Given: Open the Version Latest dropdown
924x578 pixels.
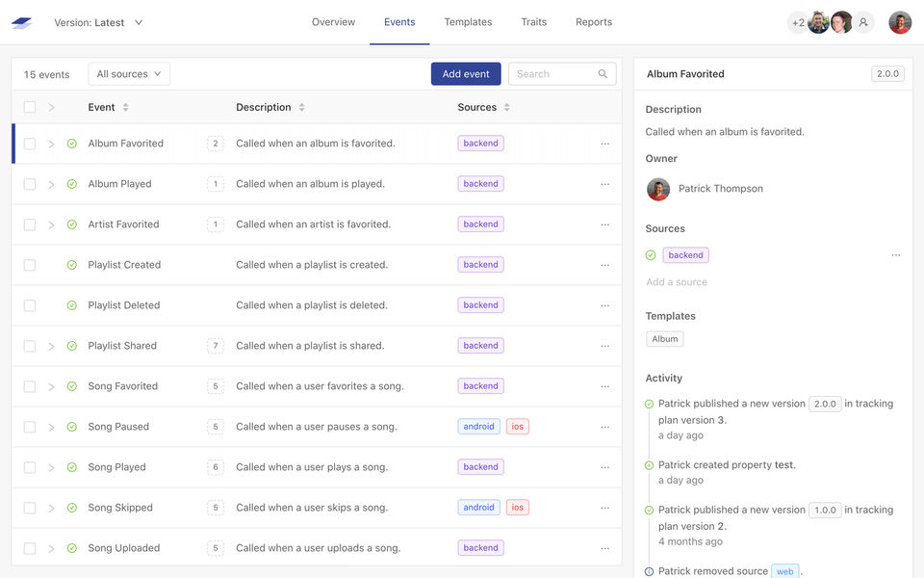Looking at the screenshot, I should tap(98, 22).
